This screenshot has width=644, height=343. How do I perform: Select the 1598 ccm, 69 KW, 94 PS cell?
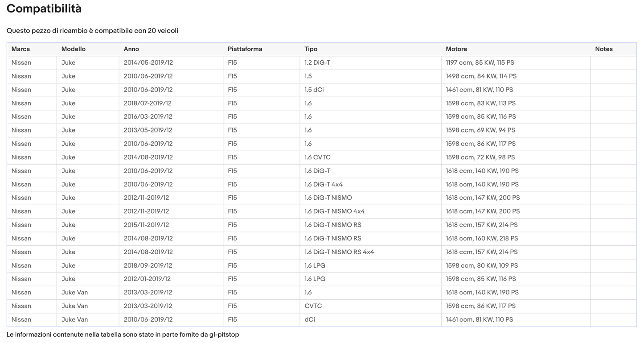[x=480, y=130]
